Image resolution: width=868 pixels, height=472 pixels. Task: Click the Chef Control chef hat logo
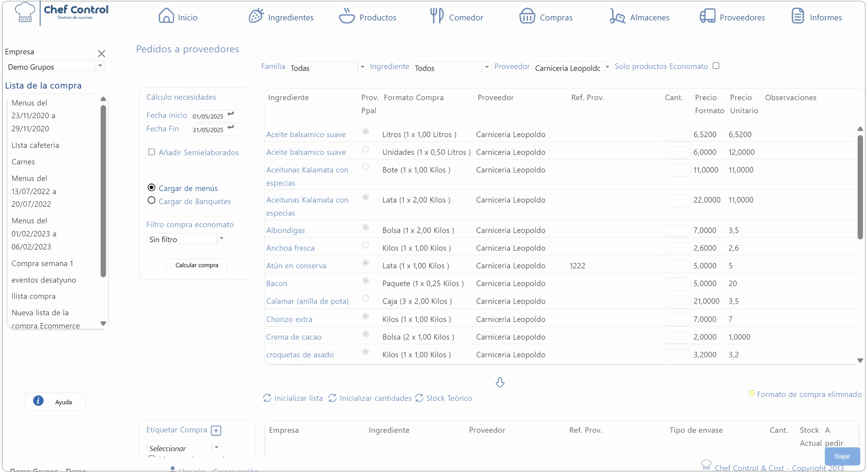pos(24,12)
